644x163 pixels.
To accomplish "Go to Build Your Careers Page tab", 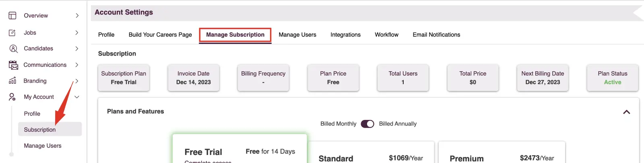I will pyautogui.click(x=160, y=35).
